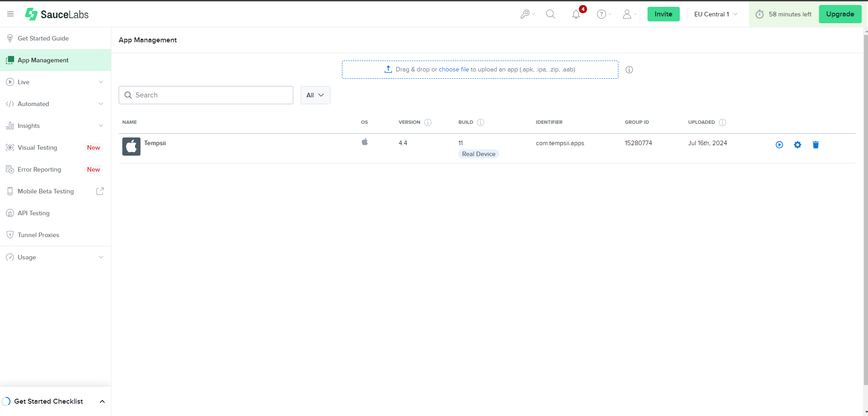
Task: Click the Mobile Beta Testing phone icon
Action: coord(10,191)
